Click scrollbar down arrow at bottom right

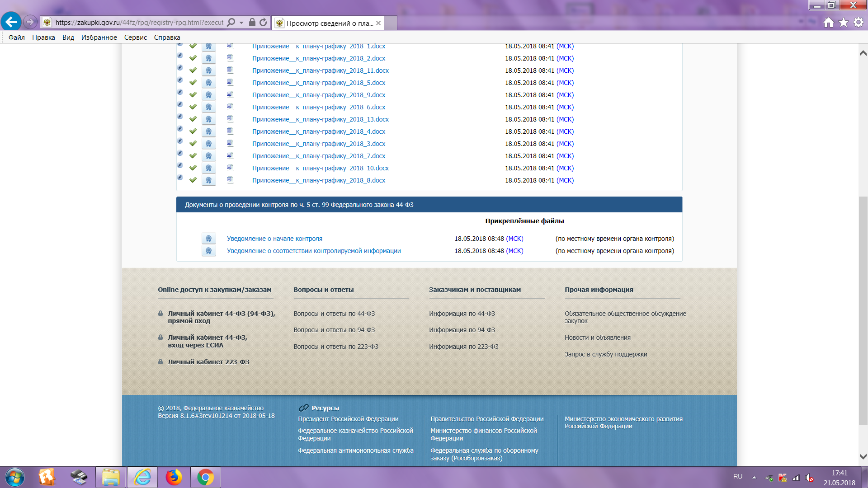click(x=863, y=457)
